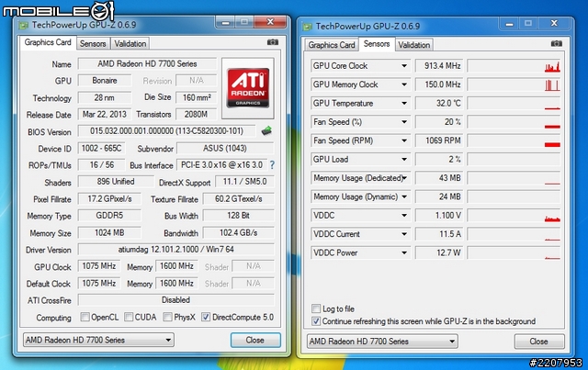Click the ATI Radeon Graphics logo
Screen dimensions: 588x370
[248, 88]
